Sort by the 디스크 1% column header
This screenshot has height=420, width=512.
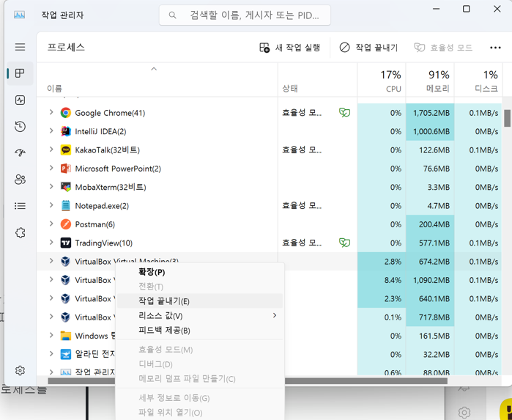click(x=478, y=81)
